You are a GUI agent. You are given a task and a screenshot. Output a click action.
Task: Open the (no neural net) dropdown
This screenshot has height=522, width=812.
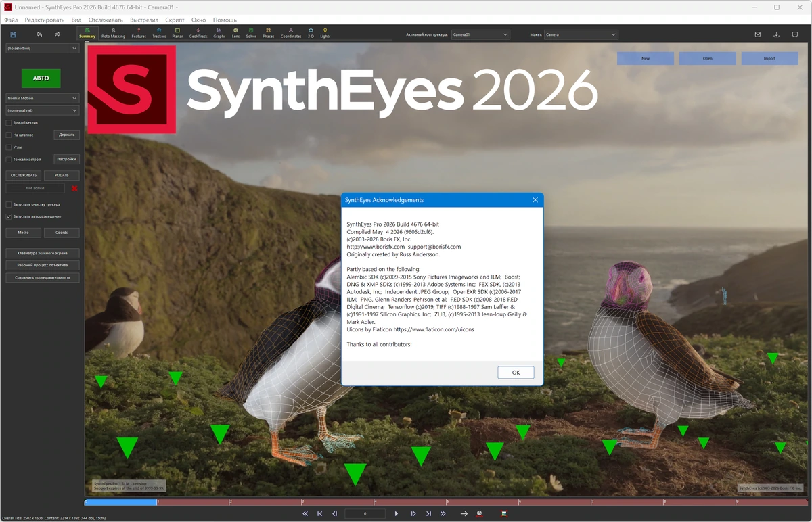point(42,110)
